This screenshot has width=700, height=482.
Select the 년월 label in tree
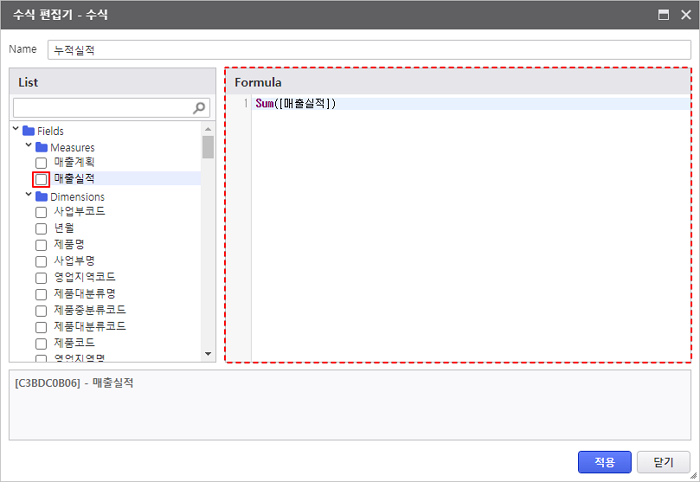64,228
